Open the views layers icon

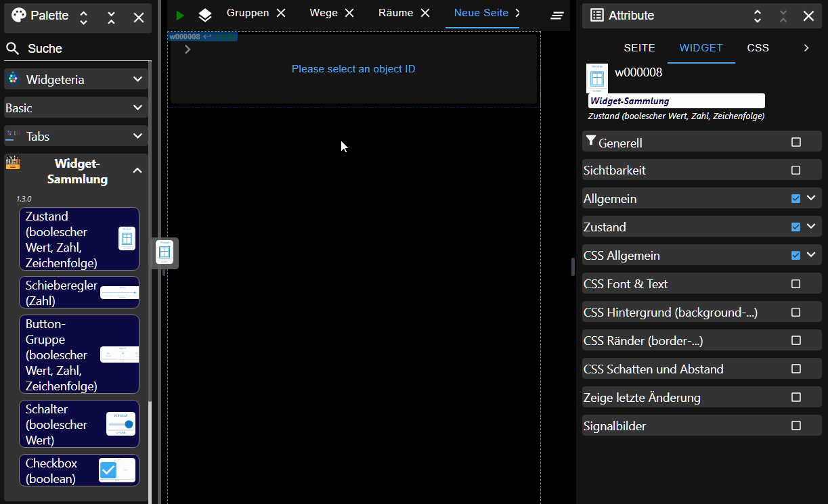click(205, 16)
